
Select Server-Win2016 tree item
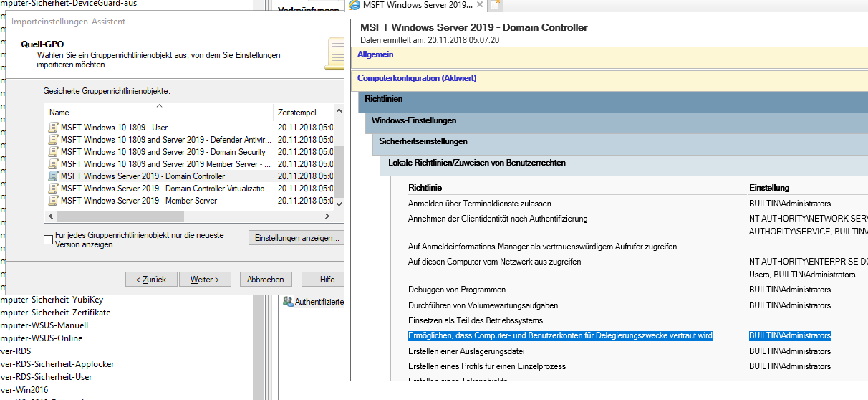click(x=23, y=390)
